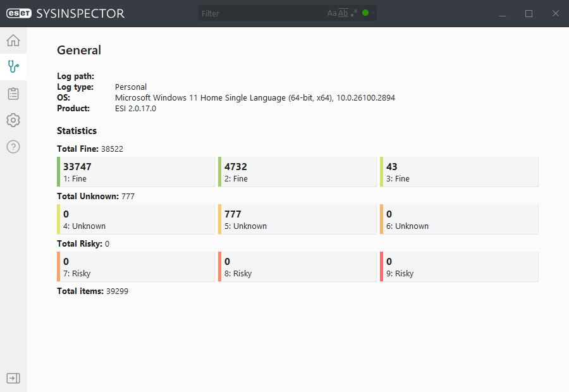Screen dimensions: 569x392
Task: Open the gear Settings sidebar icon
Action: click(x=13, y=120)
